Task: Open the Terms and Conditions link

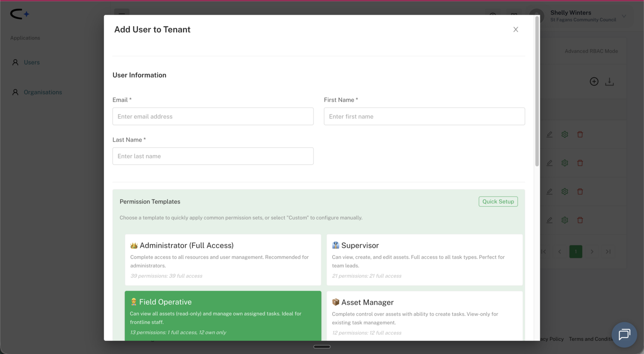Action: [592, 339]
